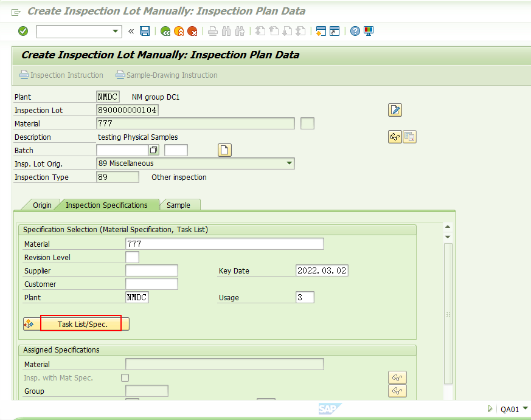The image size is (531, 420).
Task: Click the Usage field with value 3
Action: 305,297
